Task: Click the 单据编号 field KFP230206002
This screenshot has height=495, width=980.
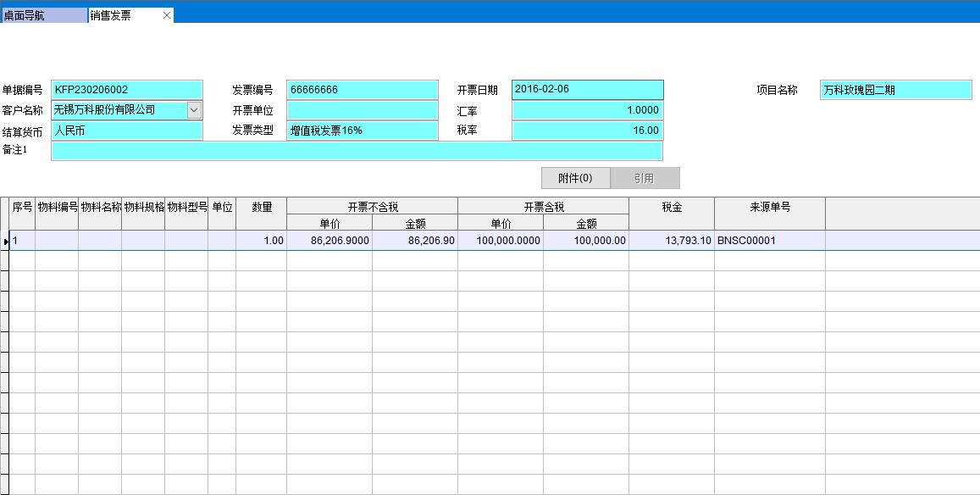Action: (x=127, y=90)
